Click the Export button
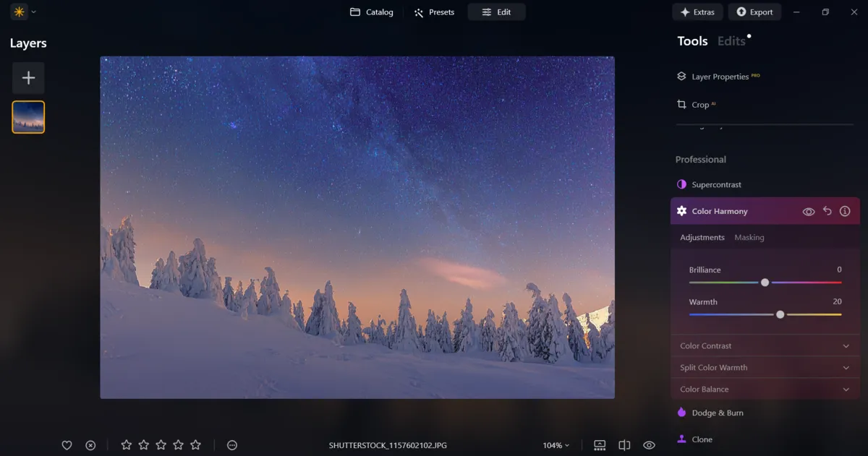This screenshot has height=456, width=868. point(754,12)
